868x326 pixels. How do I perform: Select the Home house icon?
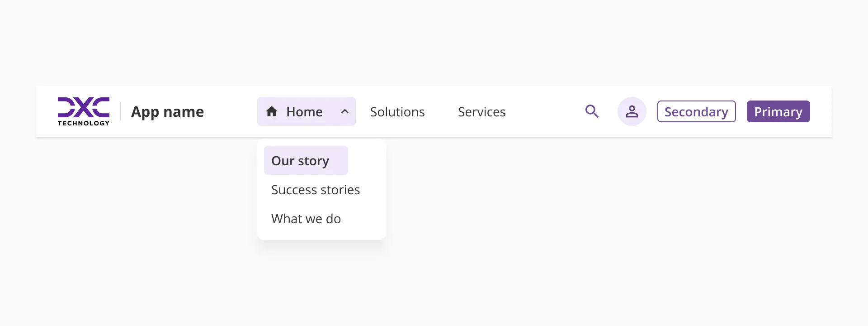272,111
